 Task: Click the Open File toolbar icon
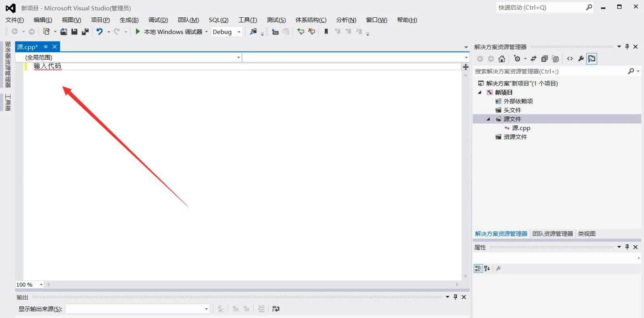tap(64, 31)
